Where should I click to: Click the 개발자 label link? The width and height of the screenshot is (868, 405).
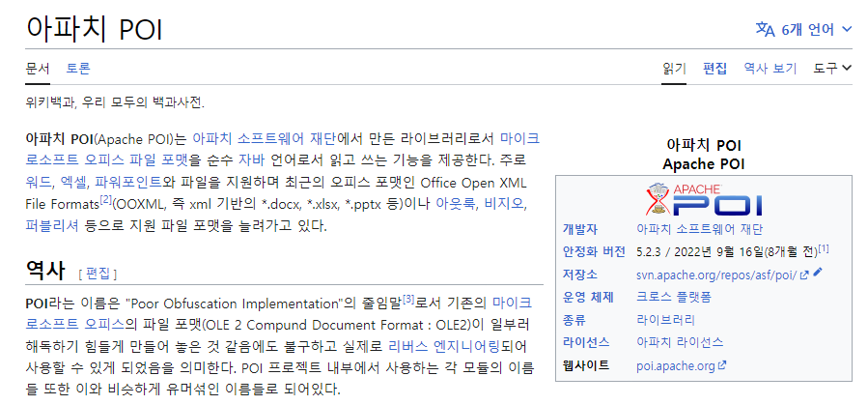point(580,229)
